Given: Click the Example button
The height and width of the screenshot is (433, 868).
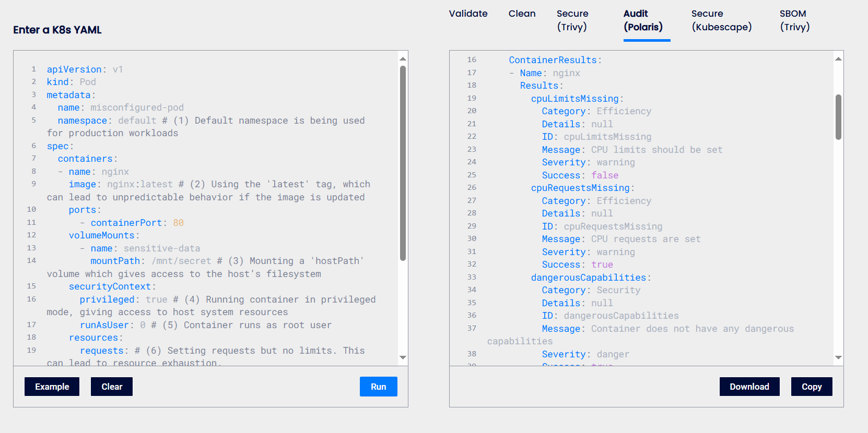Looking at the screenshot, I should (52, 387).
